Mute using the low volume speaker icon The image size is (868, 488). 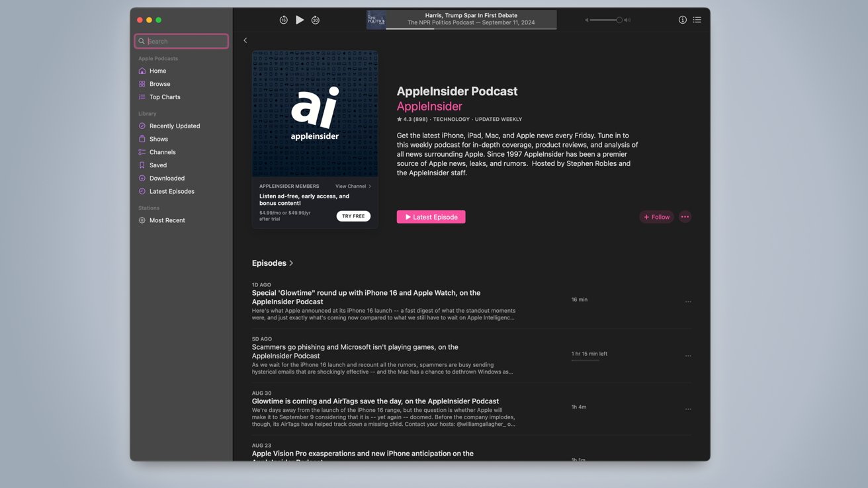(586, 20)
